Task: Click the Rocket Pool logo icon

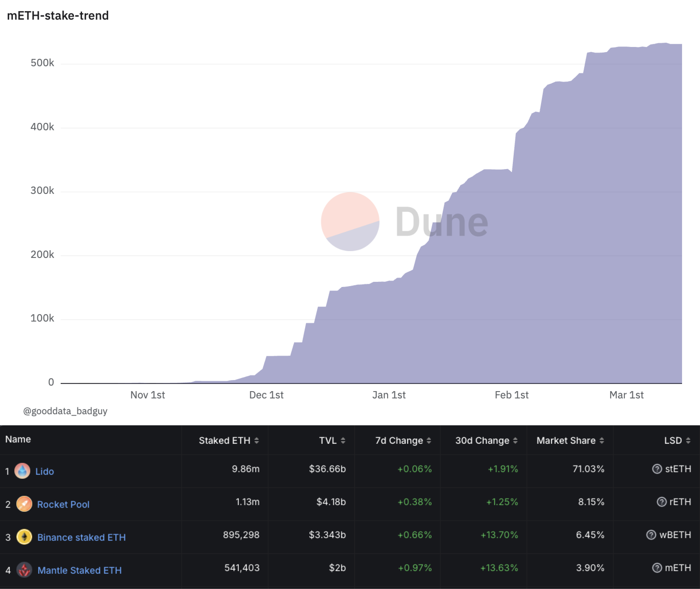Action: [24, 504]
